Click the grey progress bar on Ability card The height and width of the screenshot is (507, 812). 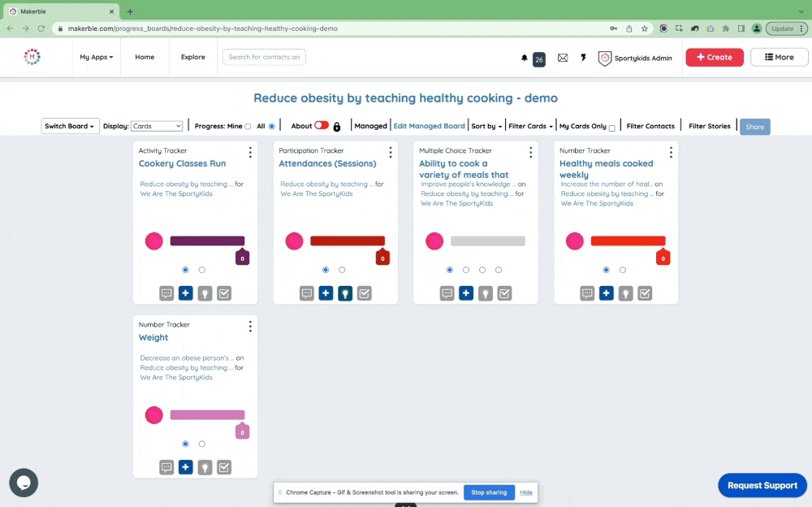pos(488,241)
